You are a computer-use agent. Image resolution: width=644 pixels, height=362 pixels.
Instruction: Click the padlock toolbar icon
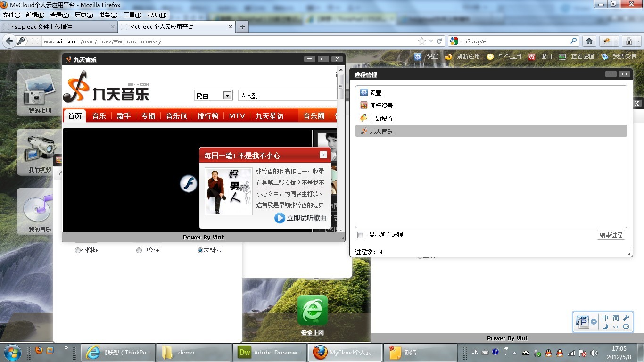click(629, 41)
